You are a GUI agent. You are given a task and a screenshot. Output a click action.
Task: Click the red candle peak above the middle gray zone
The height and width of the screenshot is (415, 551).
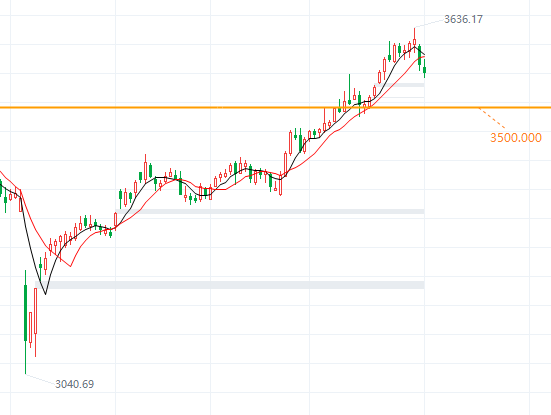click(145, 168)
